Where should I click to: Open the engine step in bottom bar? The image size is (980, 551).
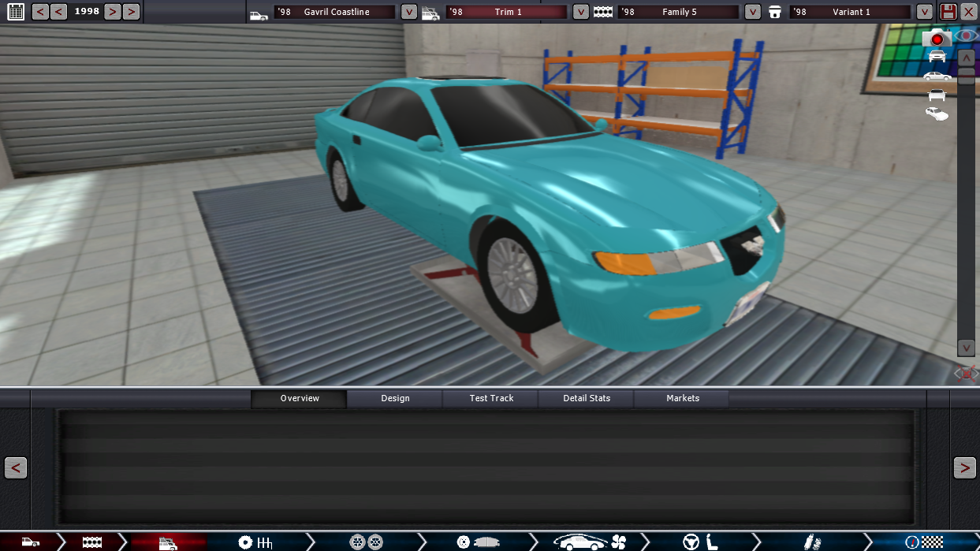point(92,542)
